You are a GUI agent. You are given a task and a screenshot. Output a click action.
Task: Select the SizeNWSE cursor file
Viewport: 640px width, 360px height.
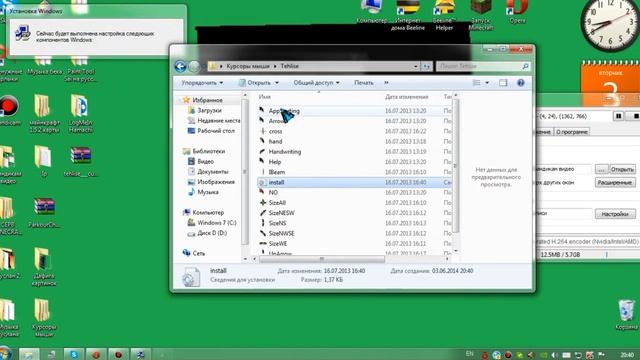tap(281, 233)
